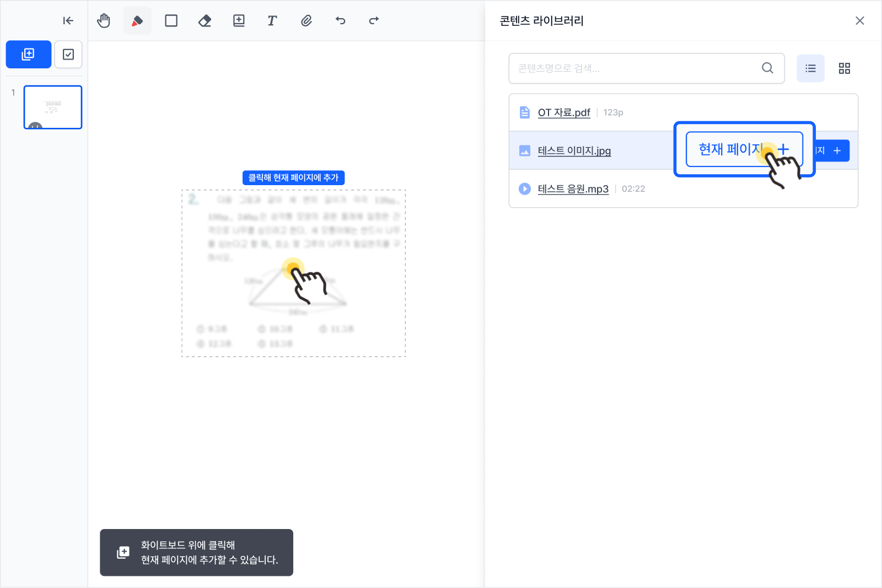Viewport: 882px width, 588px height.
Task: Click the blurred image preview on whiteboard
Action: coord(294,273)
